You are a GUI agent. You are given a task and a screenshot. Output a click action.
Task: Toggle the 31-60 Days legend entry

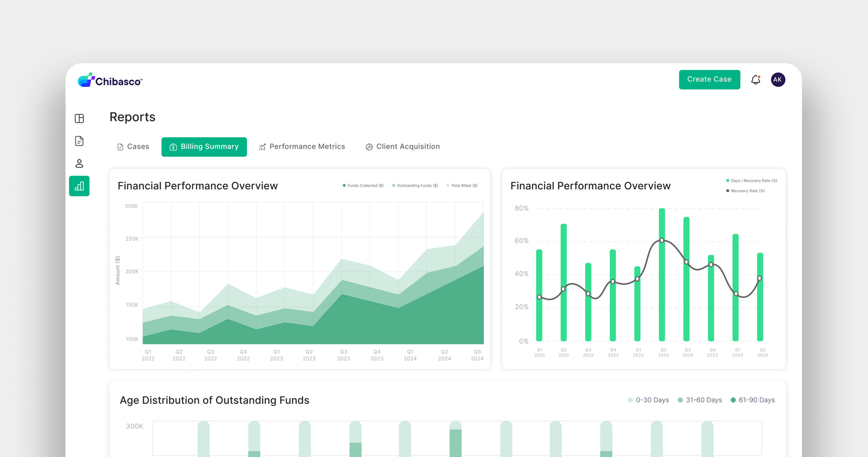point(700,400)
